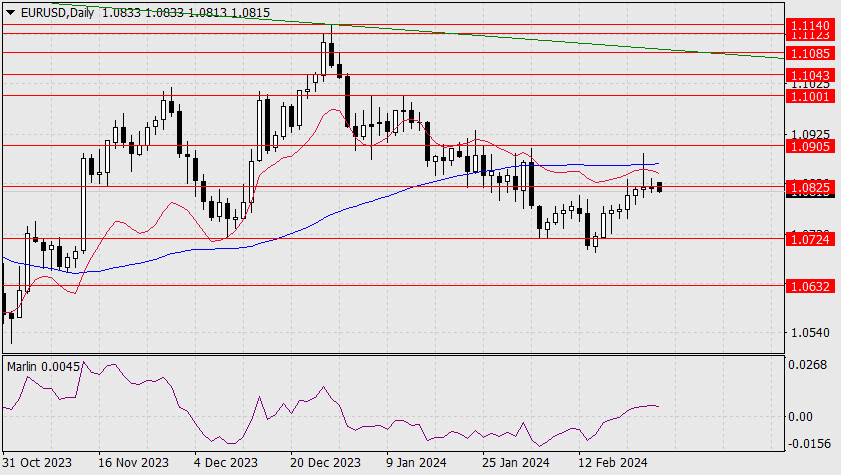
Task: Click the 4 Dec 2023 date label
Action: (225, 463)
